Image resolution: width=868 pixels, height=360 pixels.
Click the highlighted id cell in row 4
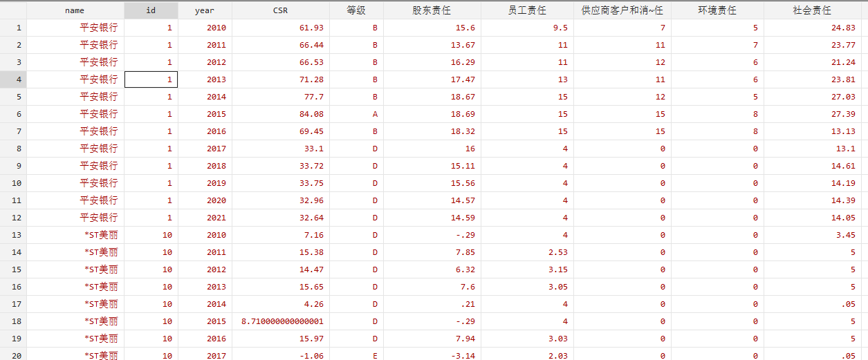[151, 79]
